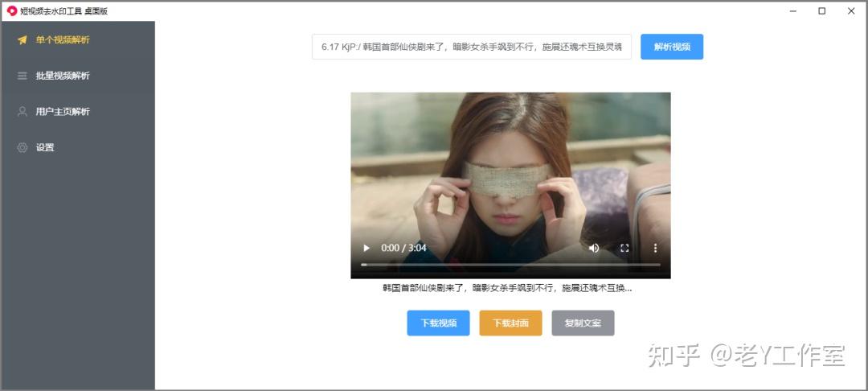This screenshot has height=391, width=868.
Task: Click the orange 下载封面 button
Action: click(x=510, y=323)
